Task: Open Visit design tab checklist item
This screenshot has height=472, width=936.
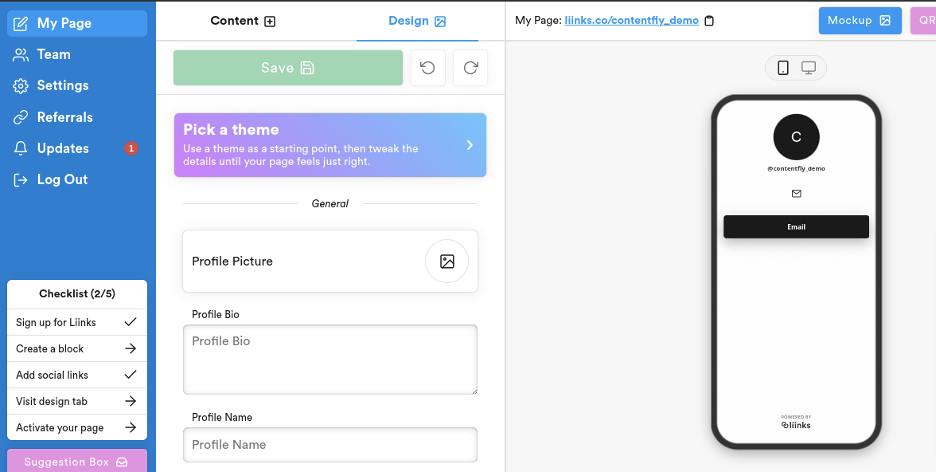Action: [77, 401]
